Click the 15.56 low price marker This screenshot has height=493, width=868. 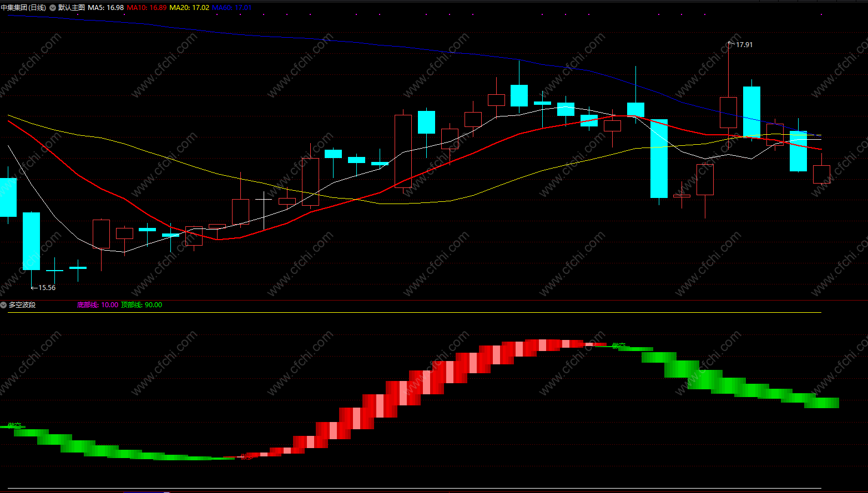click(43, 287)
